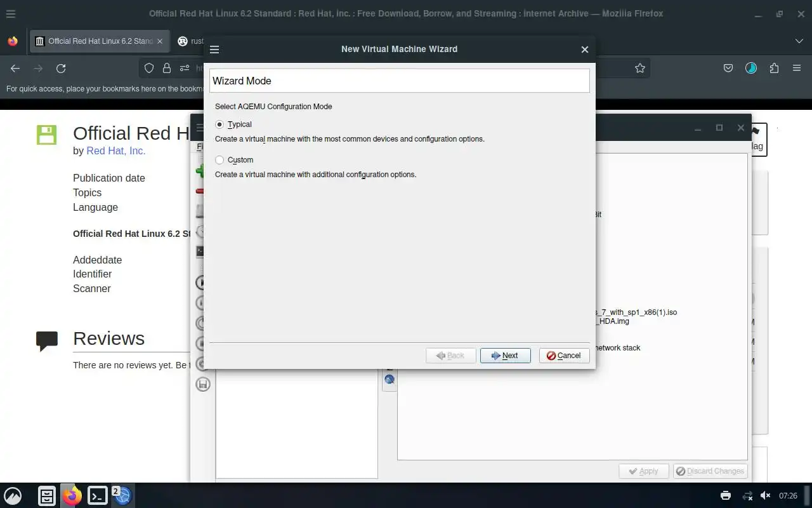This screenshot has height=508, width=812.
Task: Click the muted volume tray icon
Action: tap(766, 496)
